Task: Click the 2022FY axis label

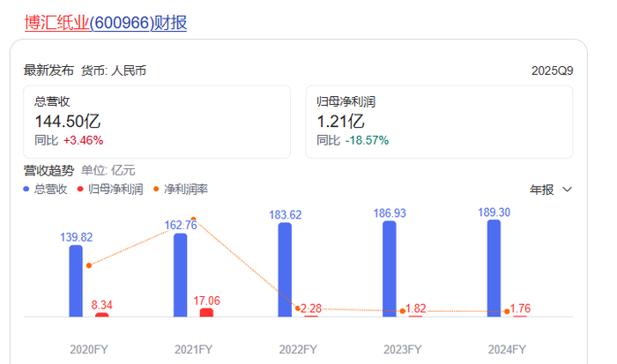Action: (x=298, y=349)
